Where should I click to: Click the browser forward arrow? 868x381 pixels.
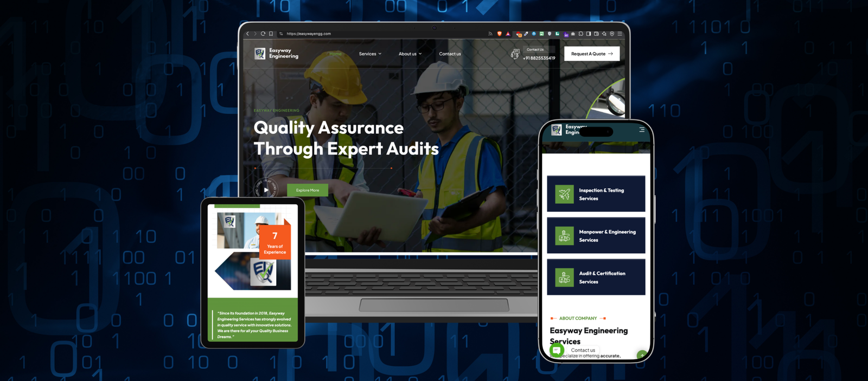pyautogui.click(x=255, y=34)
